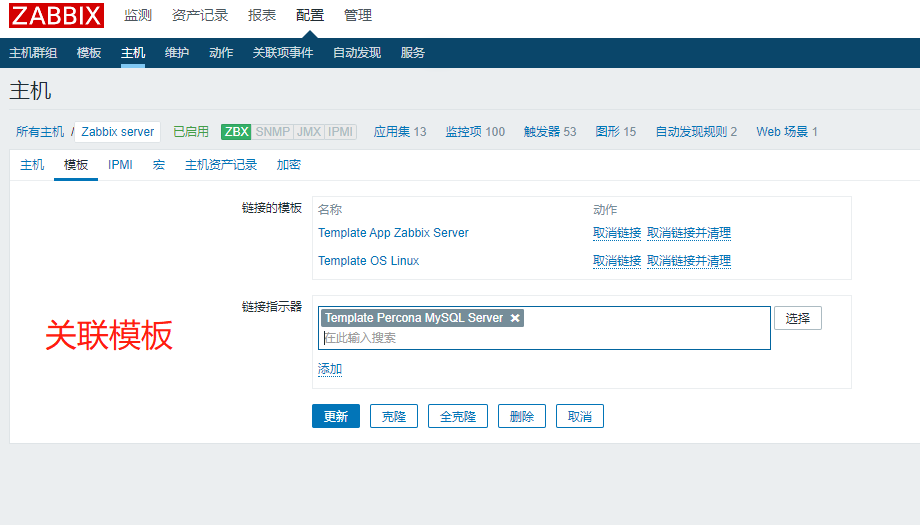The image size is (920, 525).
Task: Open 自动发现规则 2 link
Action: 696,131
